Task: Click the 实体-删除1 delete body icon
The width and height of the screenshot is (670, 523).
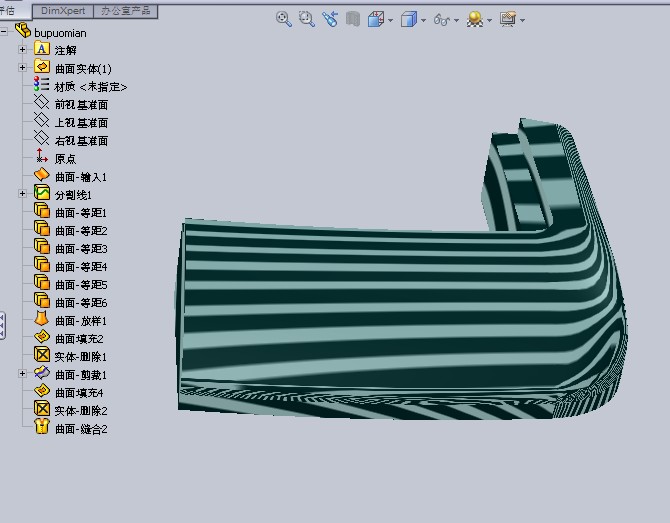Action: (42, 354)
